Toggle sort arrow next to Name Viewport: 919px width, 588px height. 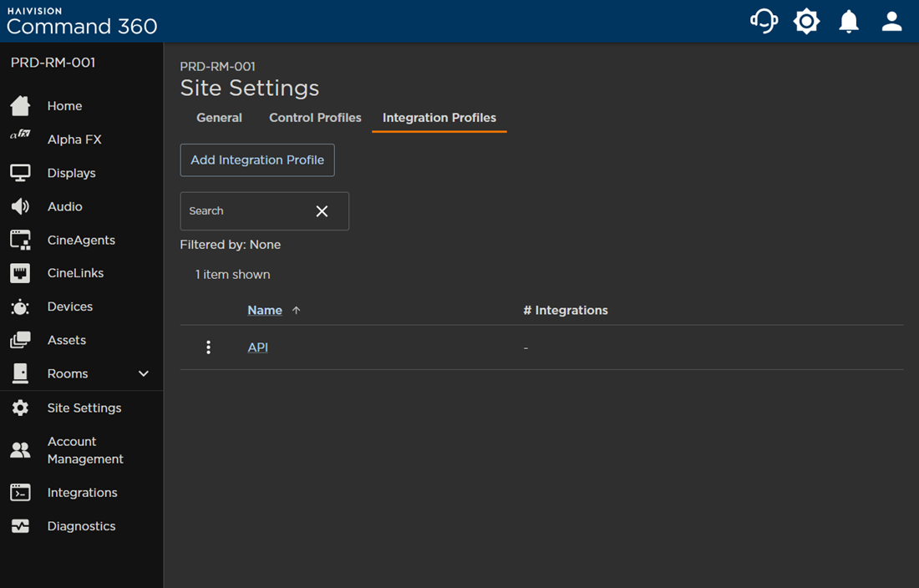296,311
